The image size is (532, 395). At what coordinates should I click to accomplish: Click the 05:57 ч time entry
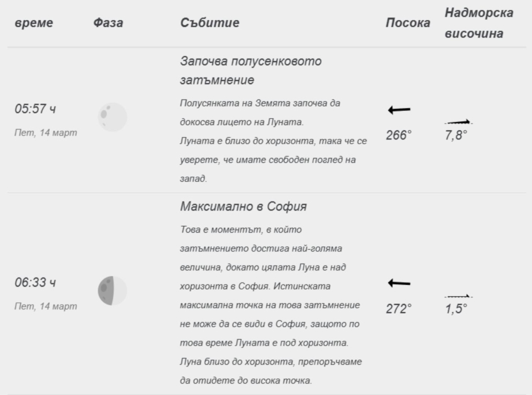tap(35, 109)
